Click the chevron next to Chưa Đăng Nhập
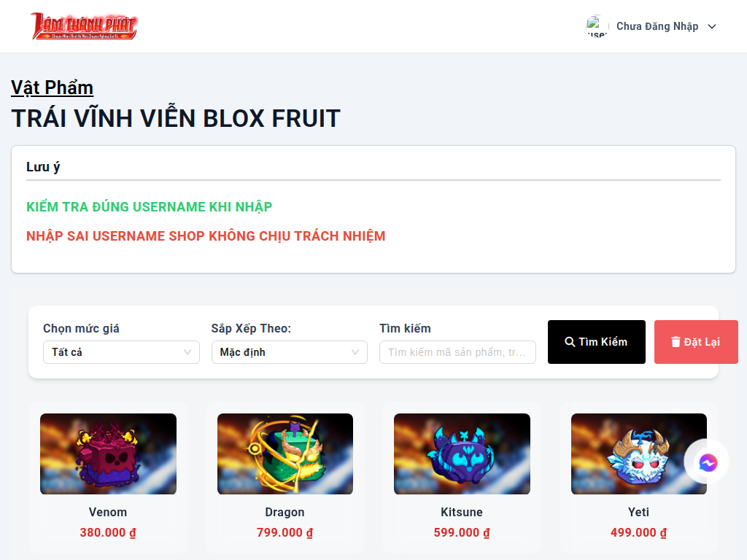This screenshot has height=560, width=747. click(x=712, y=27)
